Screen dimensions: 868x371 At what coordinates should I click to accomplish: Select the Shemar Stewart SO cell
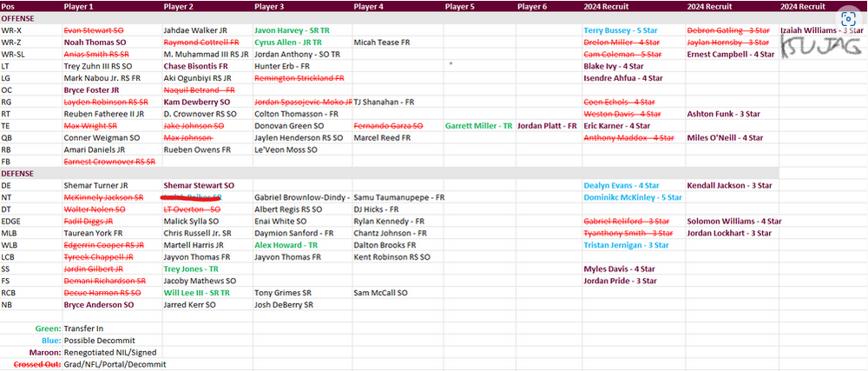[199, 186]
